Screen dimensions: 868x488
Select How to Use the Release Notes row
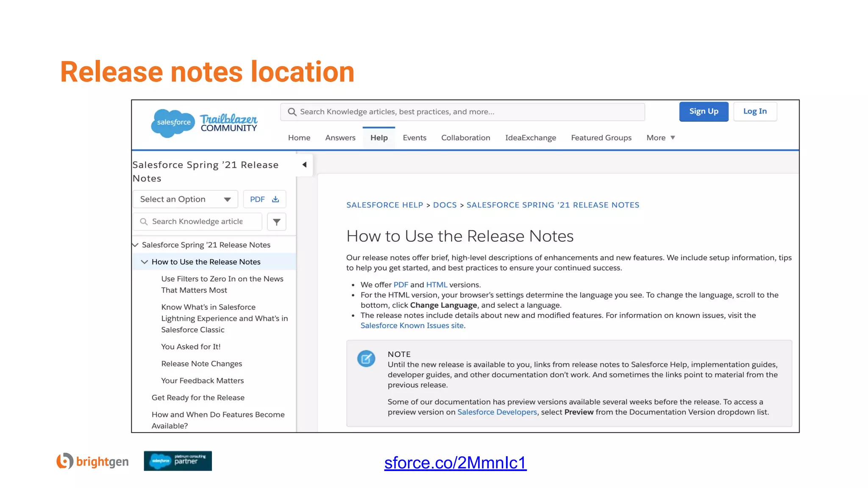pos(214,262)
